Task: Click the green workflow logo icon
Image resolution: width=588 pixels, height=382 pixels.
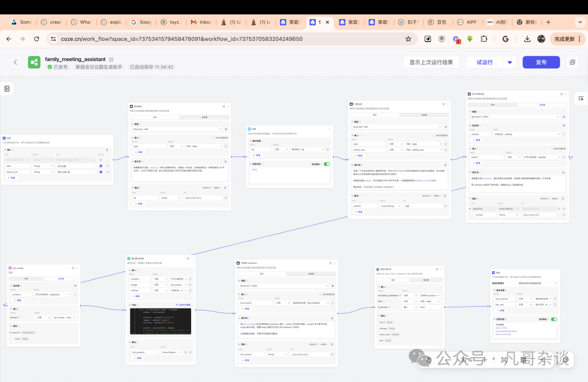Action: click(34, 62)
